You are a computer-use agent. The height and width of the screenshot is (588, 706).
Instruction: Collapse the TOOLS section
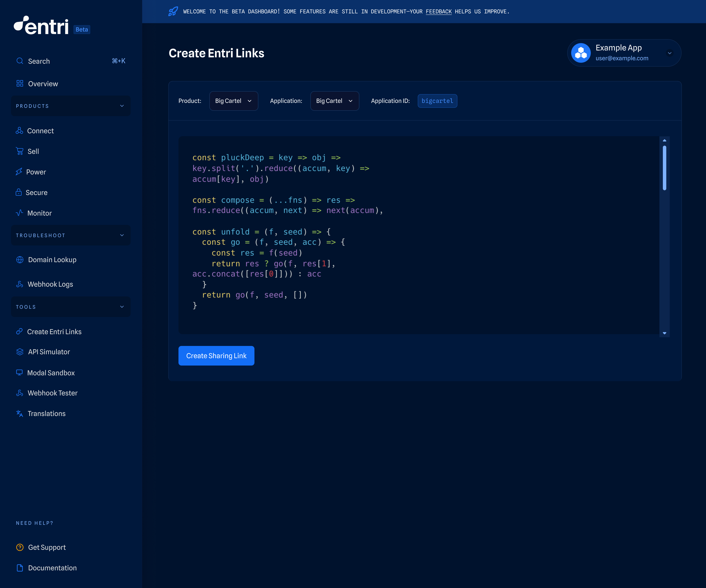click(x=71, y=307)
